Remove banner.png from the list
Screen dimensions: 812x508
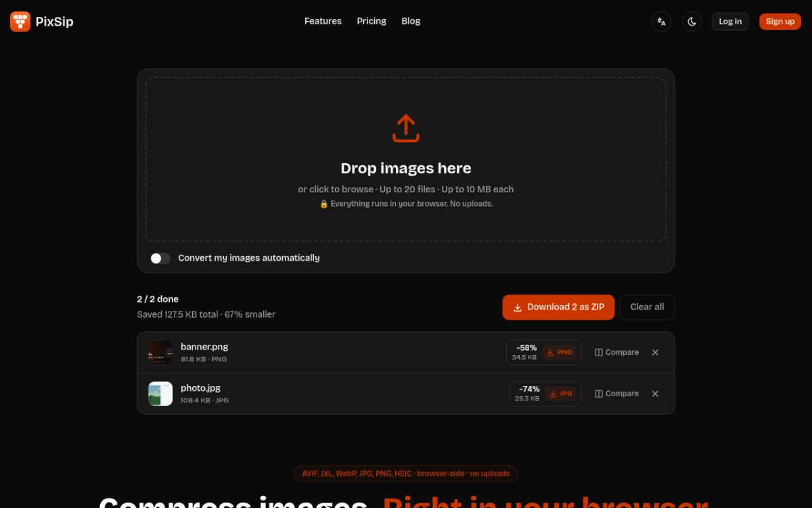tap(655, 352)
